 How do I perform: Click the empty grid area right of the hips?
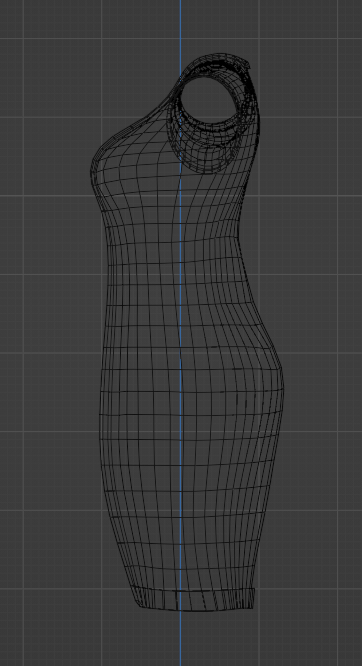323,382
